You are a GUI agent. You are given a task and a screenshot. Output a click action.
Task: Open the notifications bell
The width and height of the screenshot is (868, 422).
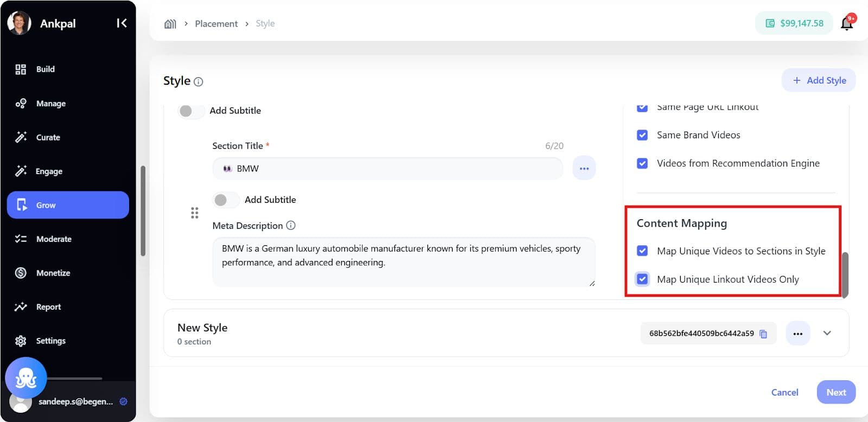846,23
